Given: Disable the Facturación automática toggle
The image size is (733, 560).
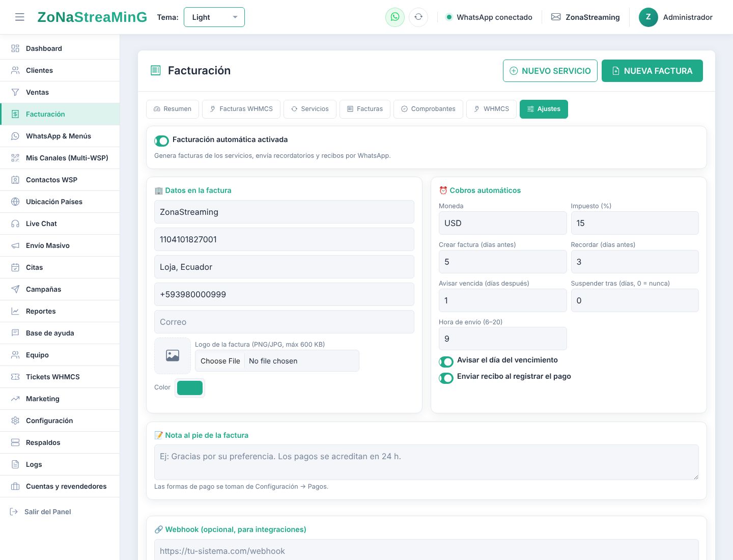Looking at the screenshot, I should point(161,141).
